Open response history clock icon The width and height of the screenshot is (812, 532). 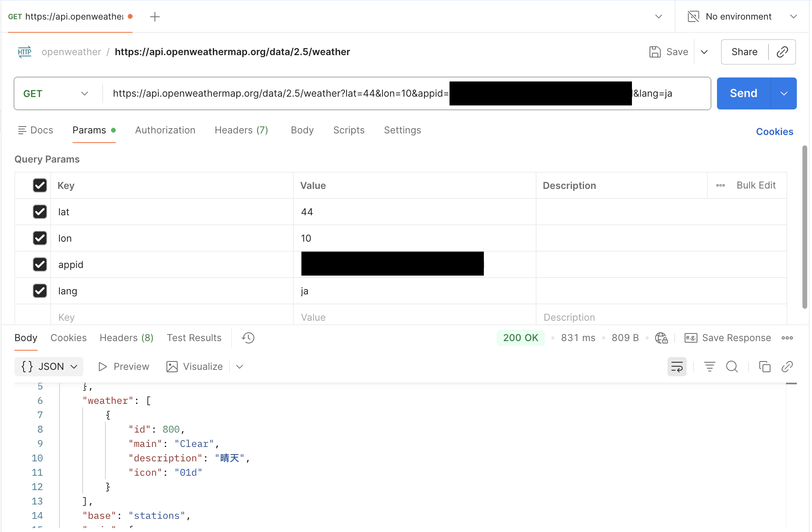pos(248,338)
